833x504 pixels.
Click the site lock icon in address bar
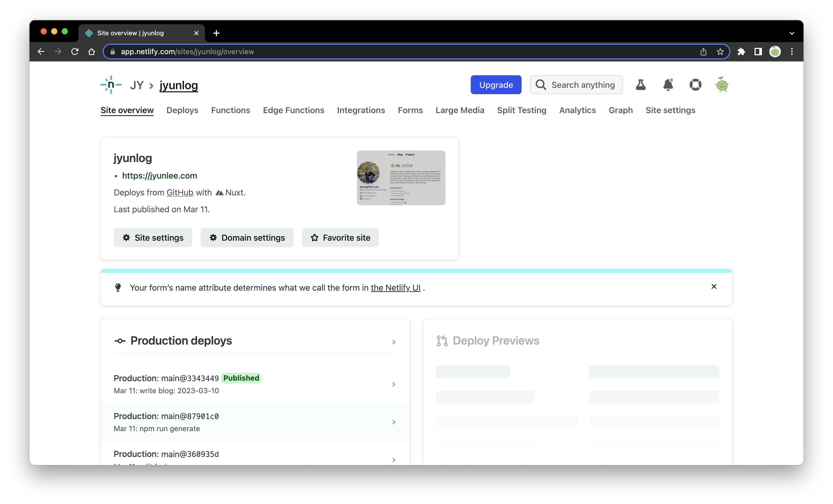(113, 52)
